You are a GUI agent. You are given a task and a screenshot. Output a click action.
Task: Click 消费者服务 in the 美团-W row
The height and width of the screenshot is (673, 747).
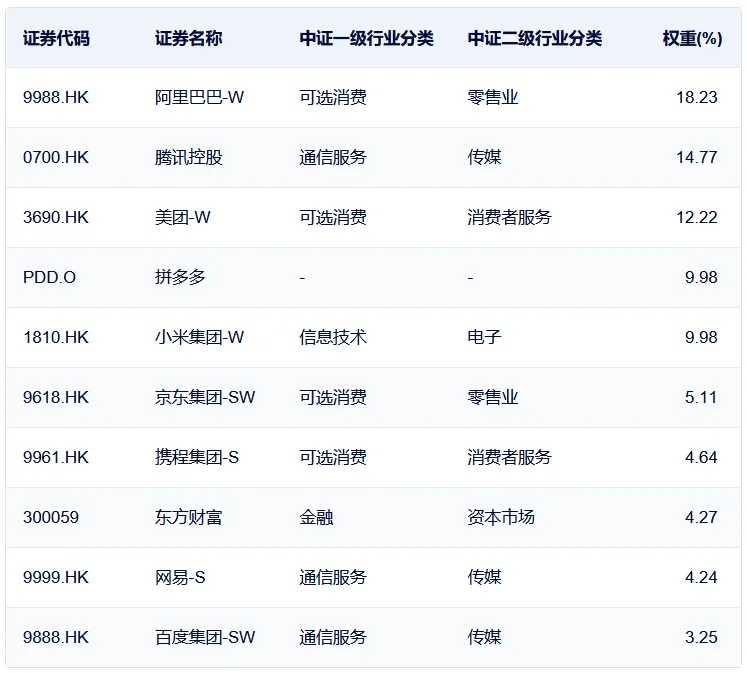tap(509, 218)
